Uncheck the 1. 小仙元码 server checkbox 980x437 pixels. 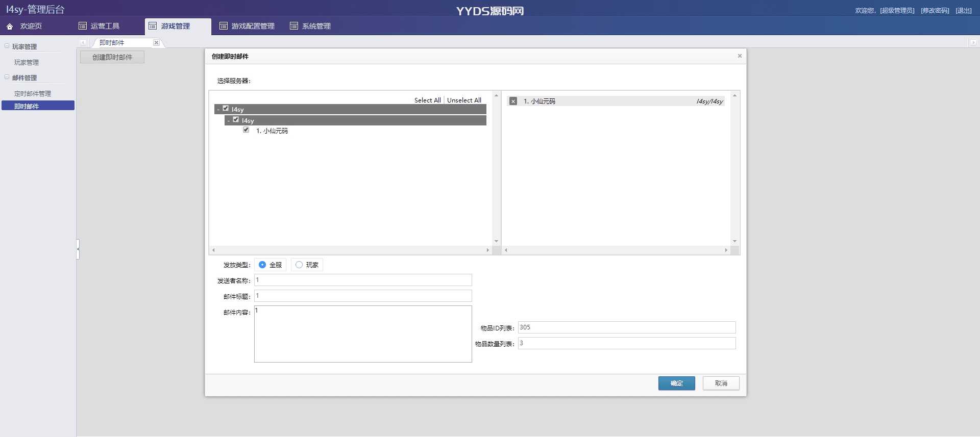click(246, 130)
